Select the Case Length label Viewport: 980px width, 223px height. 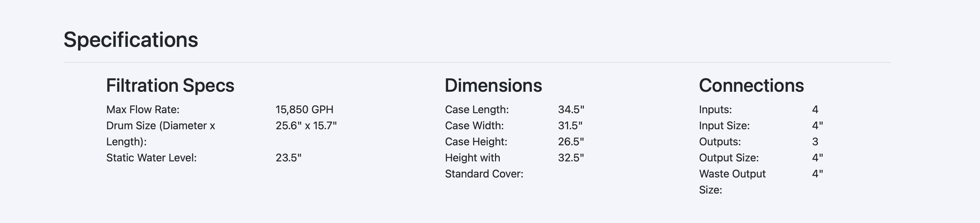pyautogui.click(x=477, y=109)
